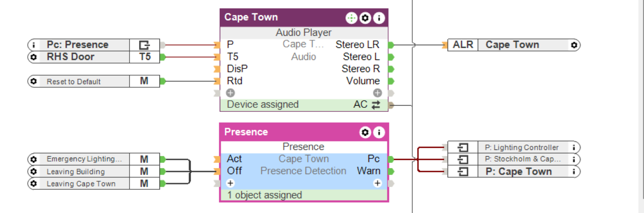Click gear icon on RHS Door input
This screenshot has height=213, width=644.
(33, 57)
